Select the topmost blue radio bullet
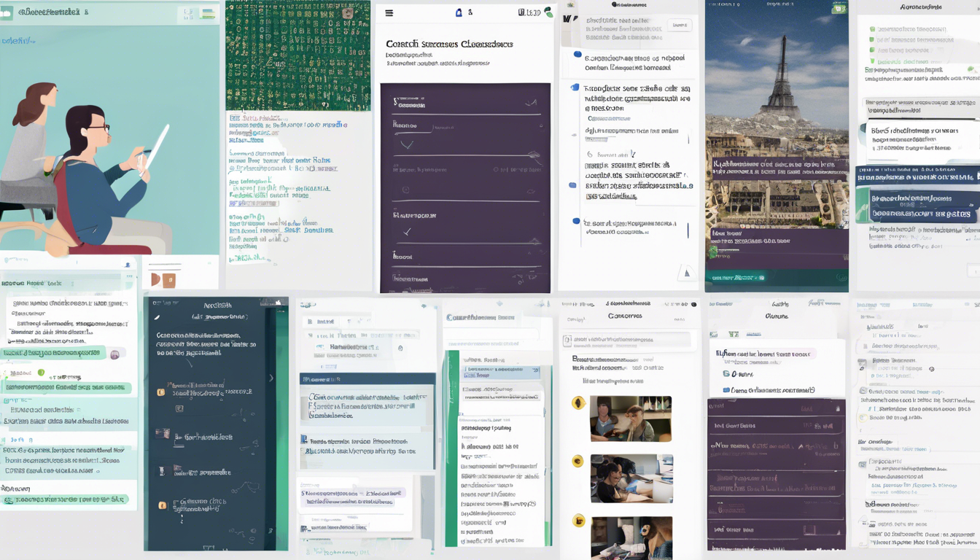 point(577,54)
